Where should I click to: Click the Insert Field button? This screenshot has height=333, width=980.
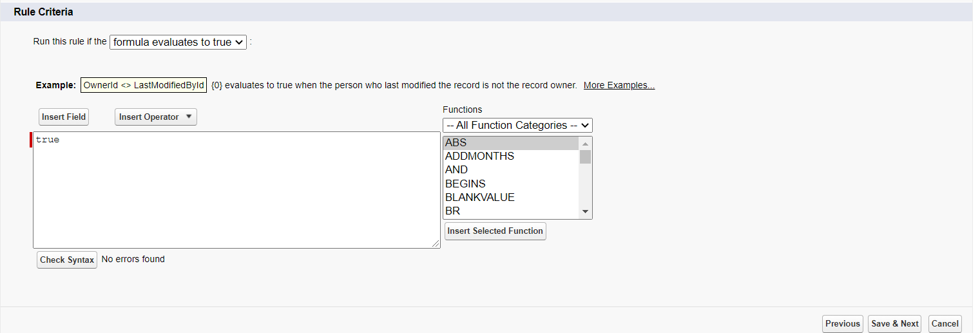(x=64, y=117)
